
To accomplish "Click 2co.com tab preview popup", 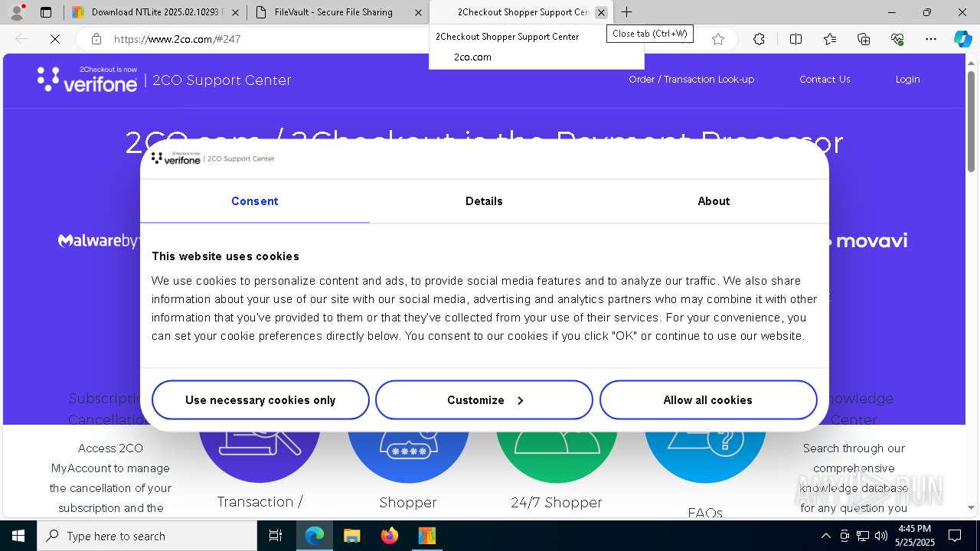I will (537, 47).
